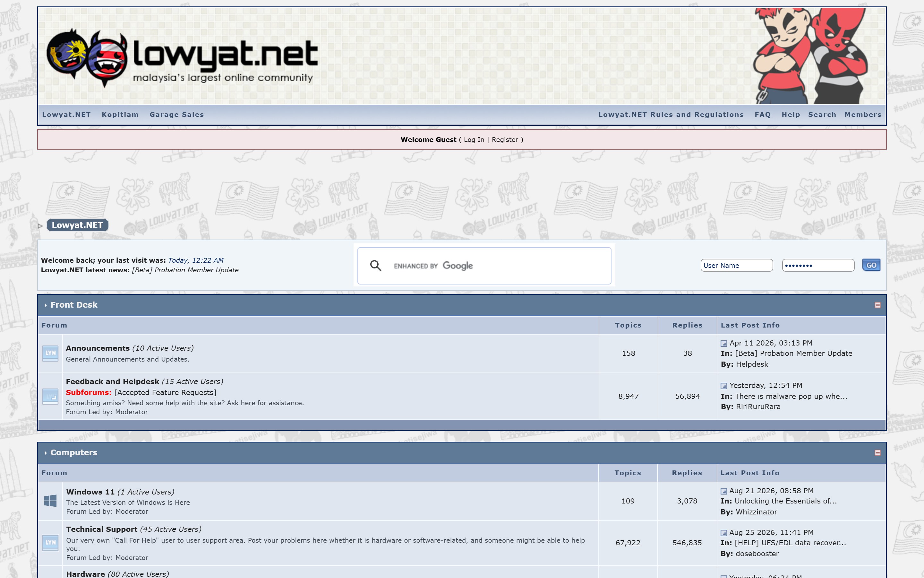
Task: Open Search from the navigation bar
Action: click(x=822, y=115)
